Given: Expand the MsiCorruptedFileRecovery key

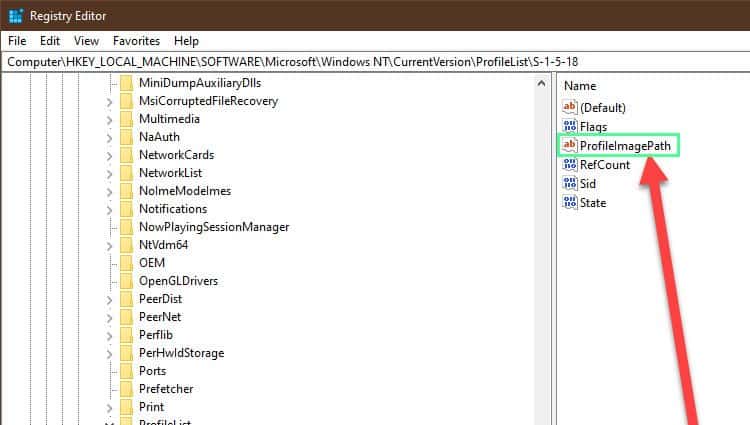Looking at the screenshot, I should [110, 102].
